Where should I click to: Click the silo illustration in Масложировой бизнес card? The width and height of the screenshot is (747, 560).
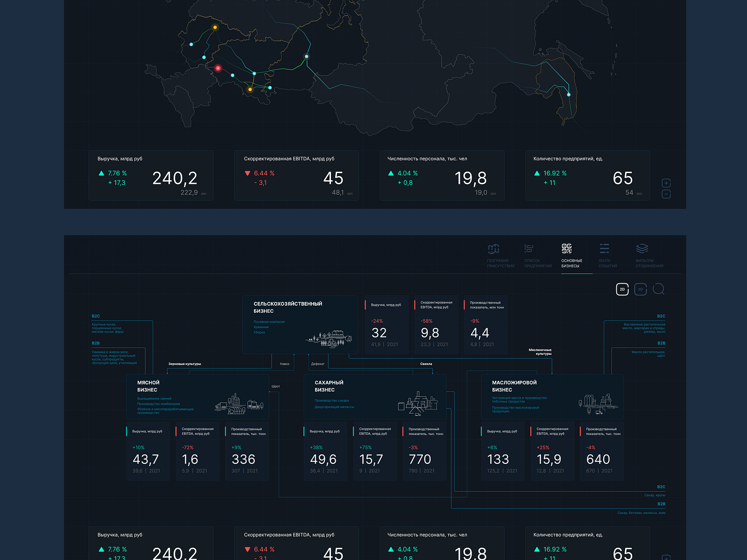598,404
